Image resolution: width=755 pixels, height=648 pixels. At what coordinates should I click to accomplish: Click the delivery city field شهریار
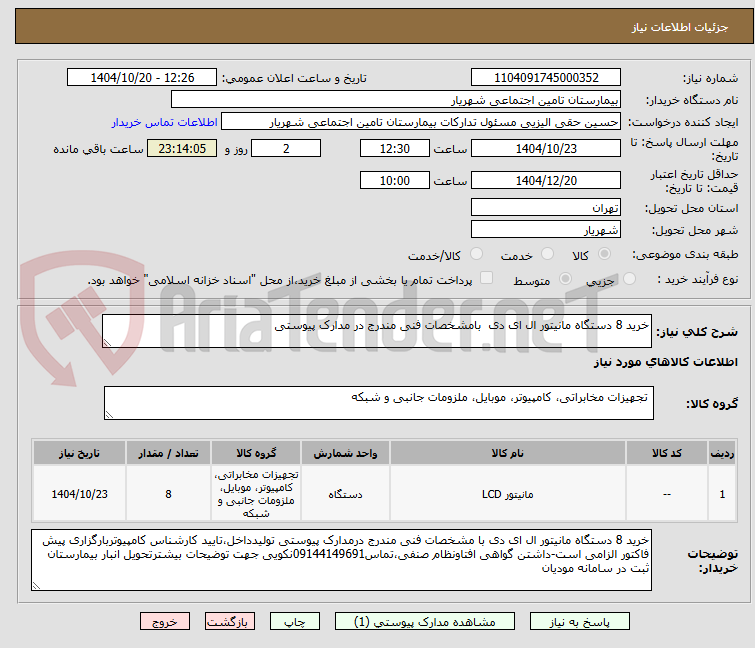click(546, 230)
